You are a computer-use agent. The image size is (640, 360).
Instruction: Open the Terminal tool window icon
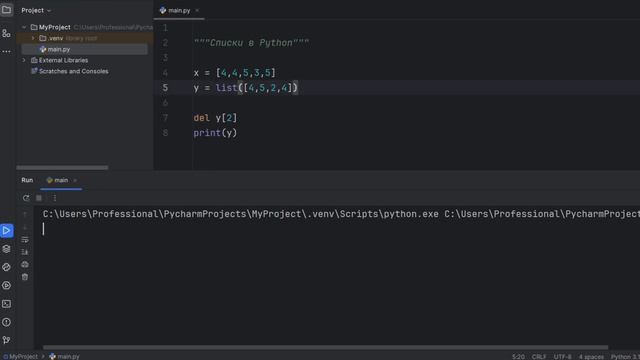[7, 304]
